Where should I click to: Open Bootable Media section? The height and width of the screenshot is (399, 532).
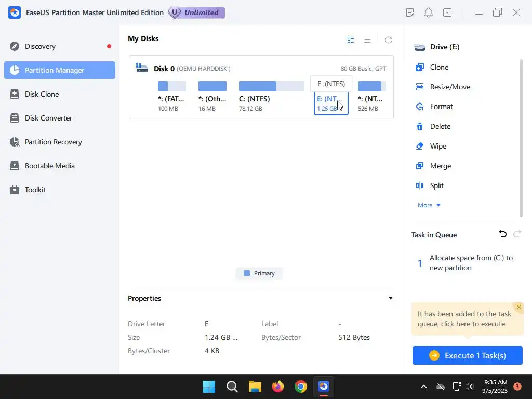point(60,166)
